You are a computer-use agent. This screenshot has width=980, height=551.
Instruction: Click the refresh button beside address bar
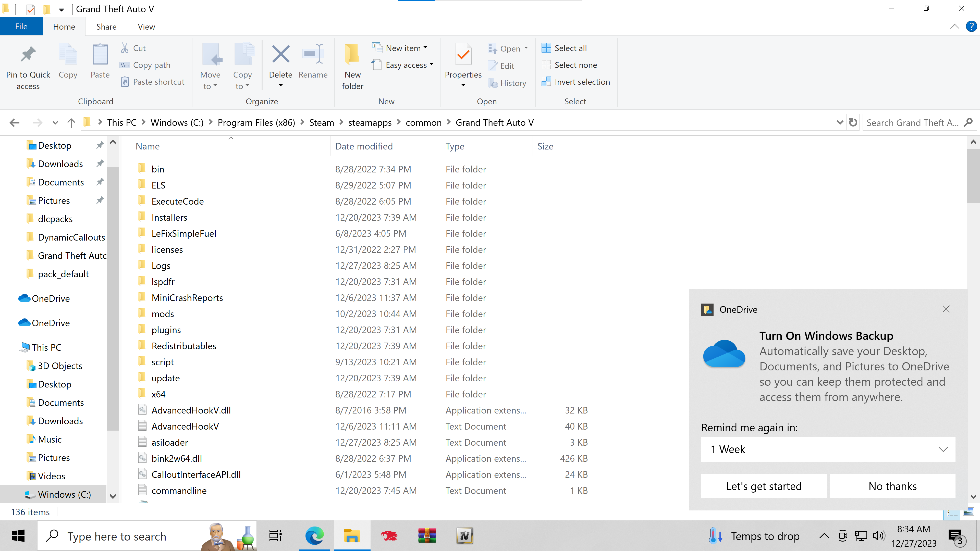(853, 122)
